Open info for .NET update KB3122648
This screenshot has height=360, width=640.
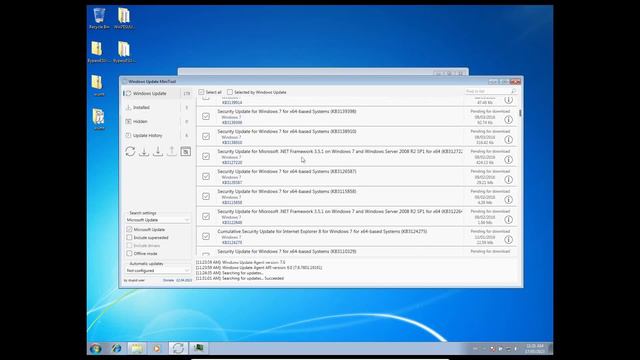[x=508, y=220]
